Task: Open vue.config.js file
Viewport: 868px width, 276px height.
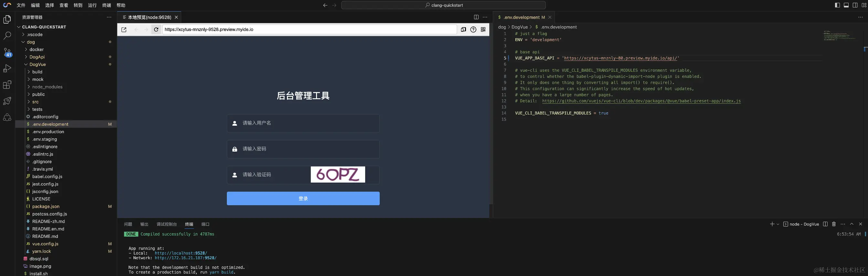Action: click(x=45, y=244)
